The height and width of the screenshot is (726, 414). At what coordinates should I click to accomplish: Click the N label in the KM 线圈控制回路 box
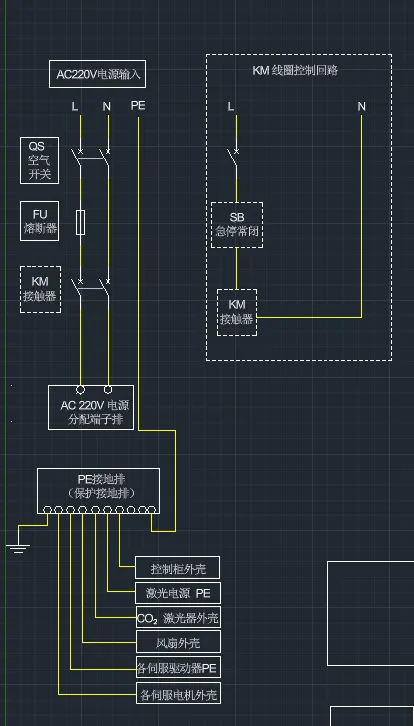(x=361, y=106)
